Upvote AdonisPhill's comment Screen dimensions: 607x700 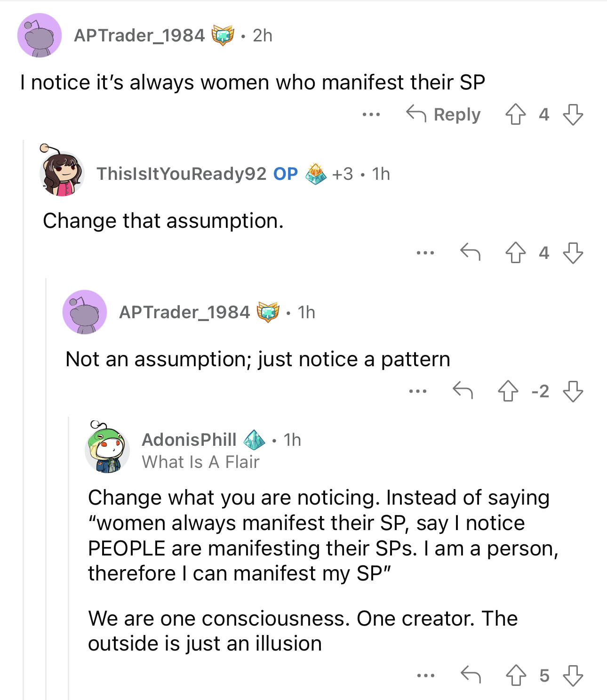[x=516, y=676]
